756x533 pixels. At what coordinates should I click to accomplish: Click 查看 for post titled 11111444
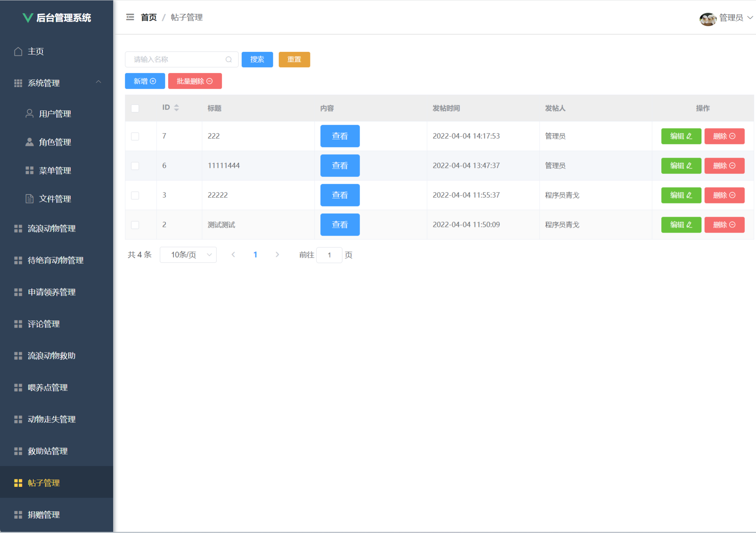340,166
